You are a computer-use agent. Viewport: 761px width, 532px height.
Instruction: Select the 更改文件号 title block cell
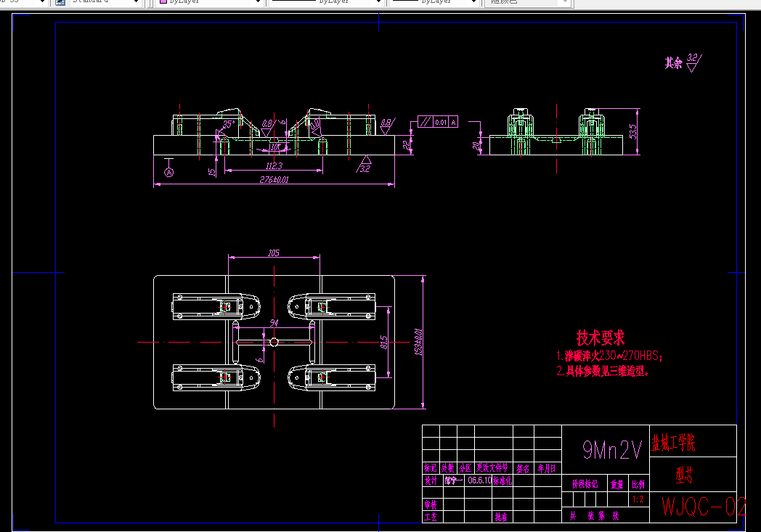tap(492, 467)
